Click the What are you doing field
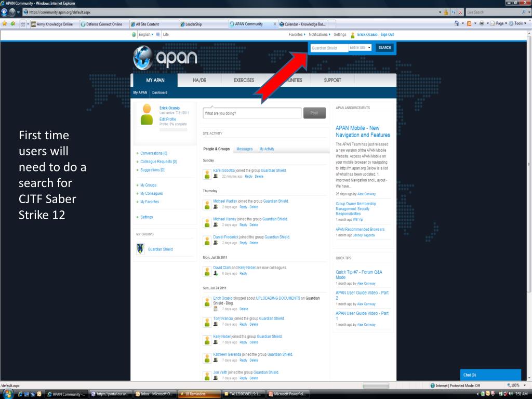This screenshot has height=399, width=532. point(252,113)
